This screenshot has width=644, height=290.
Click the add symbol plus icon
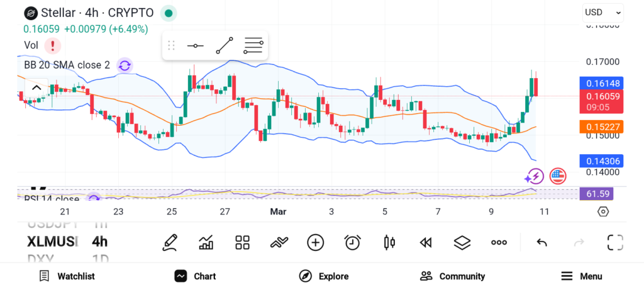click(x=315, y=242)
